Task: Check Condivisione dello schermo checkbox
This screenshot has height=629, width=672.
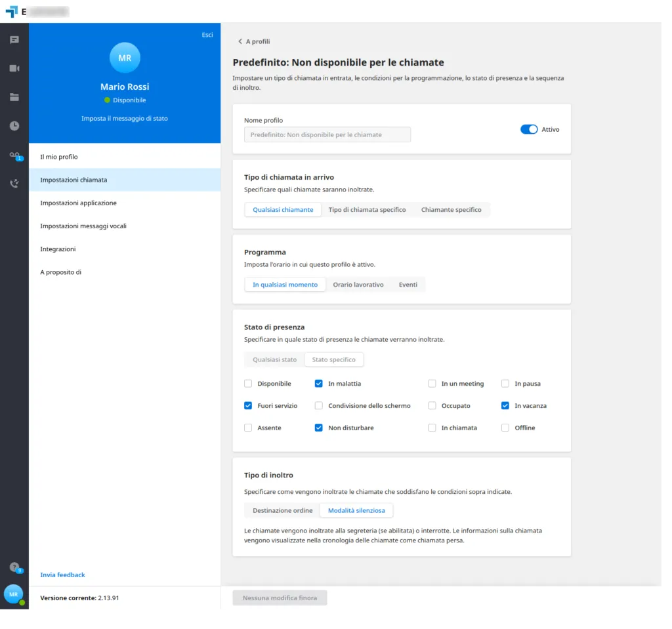Action: [318, 406]
